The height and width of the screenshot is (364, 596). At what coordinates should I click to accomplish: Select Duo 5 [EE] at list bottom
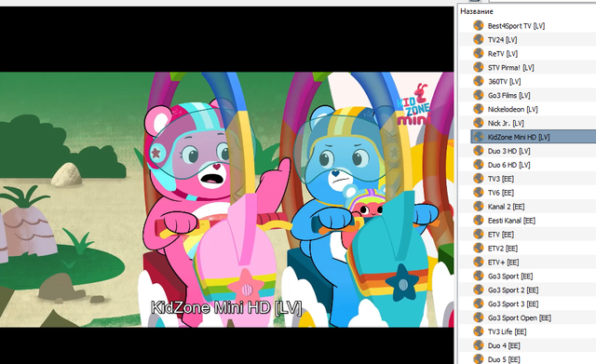coord(504,359)
